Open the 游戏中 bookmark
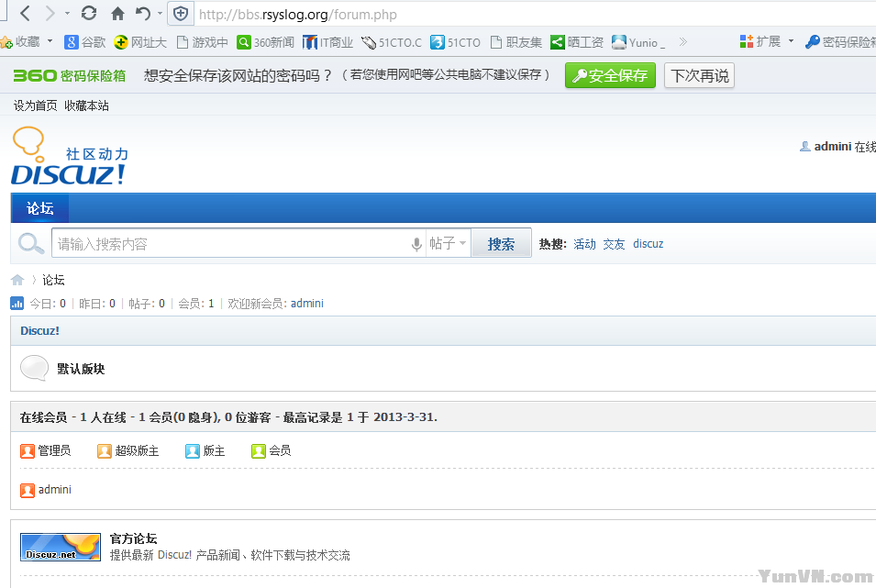Image resolution: width=876 pixels, height=588 pixels. (202, 42)
